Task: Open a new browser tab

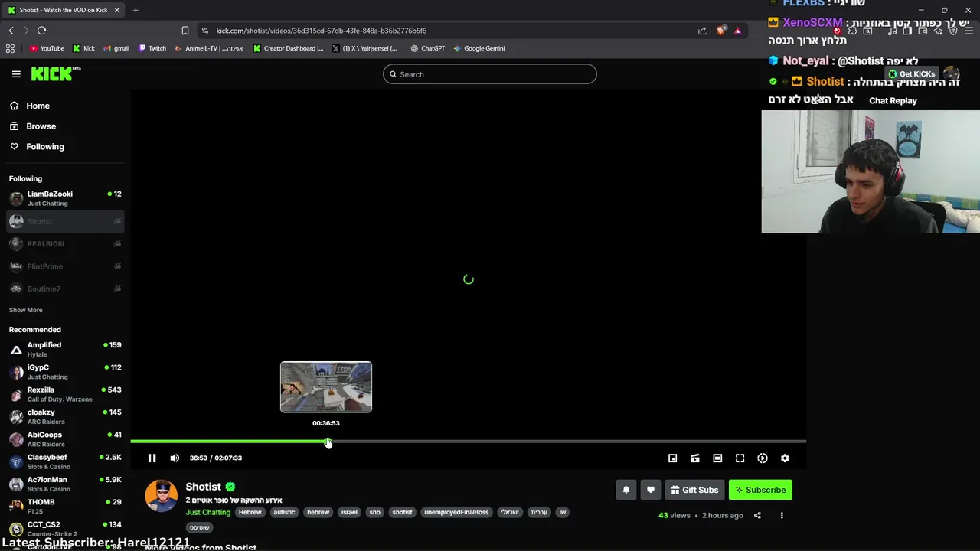Action: click(136, 10)
